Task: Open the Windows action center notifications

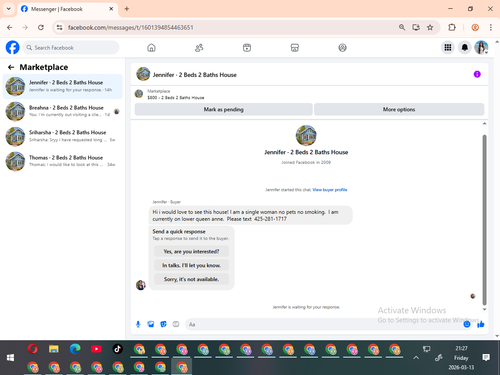Action: 486,358
